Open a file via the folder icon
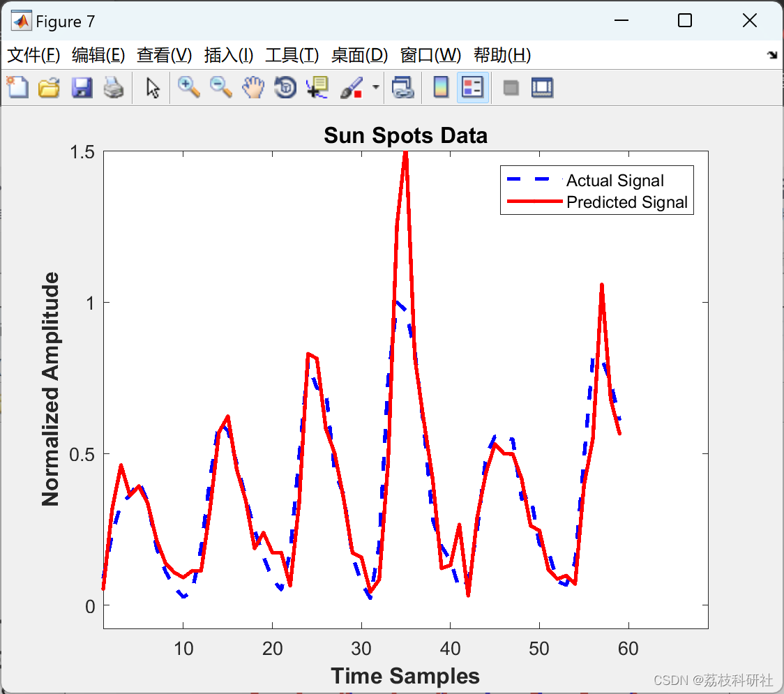The height and width of the screenshot is (694, 784). point(49,87)
